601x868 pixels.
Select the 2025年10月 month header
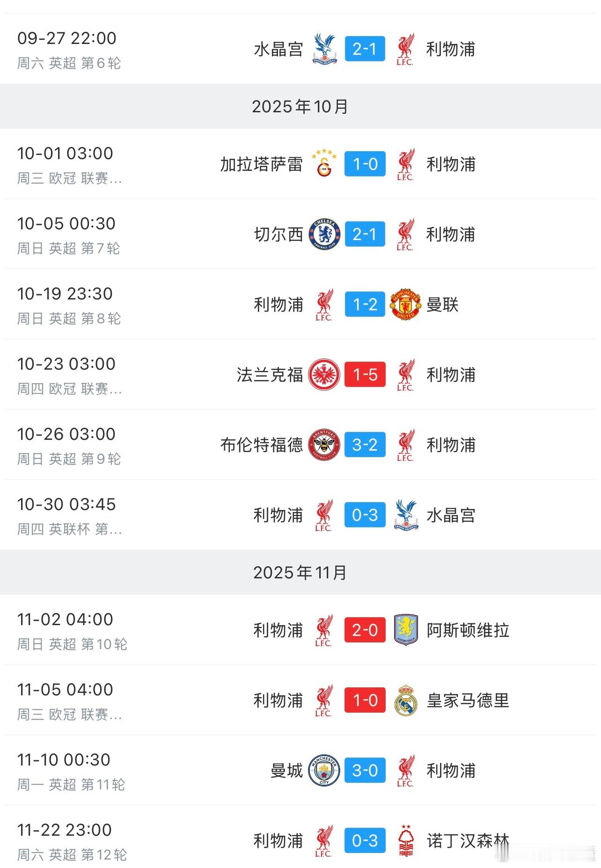pos(300,106)
